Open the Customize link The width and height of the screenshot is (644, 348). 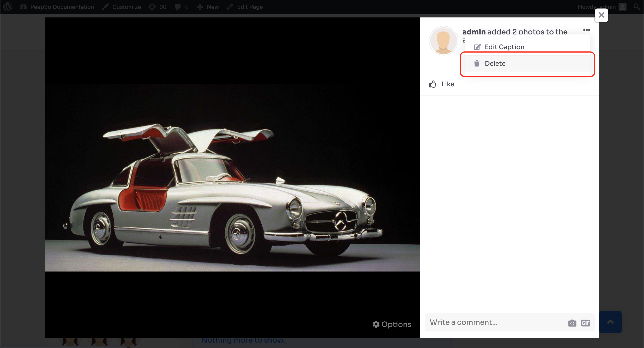point(121,7)
